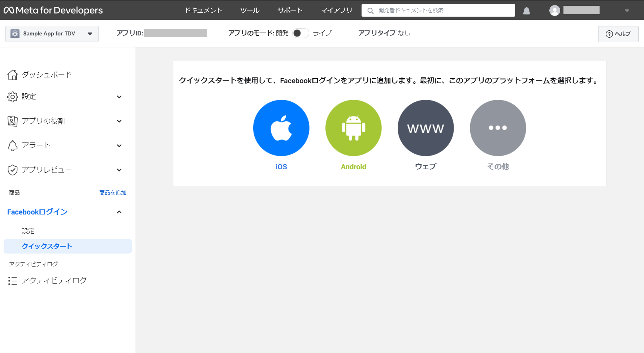Viewport: 644px width, 353px height.
Task: Click the アプリレビュー sidebar label
Action: [x=47, y=170]
